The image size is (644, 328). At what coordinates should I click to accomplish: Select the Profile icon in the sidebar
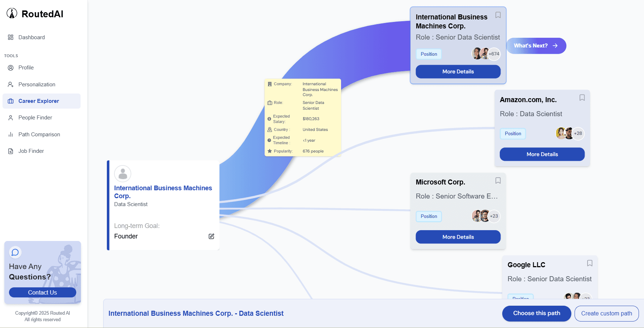click(10, 68)
